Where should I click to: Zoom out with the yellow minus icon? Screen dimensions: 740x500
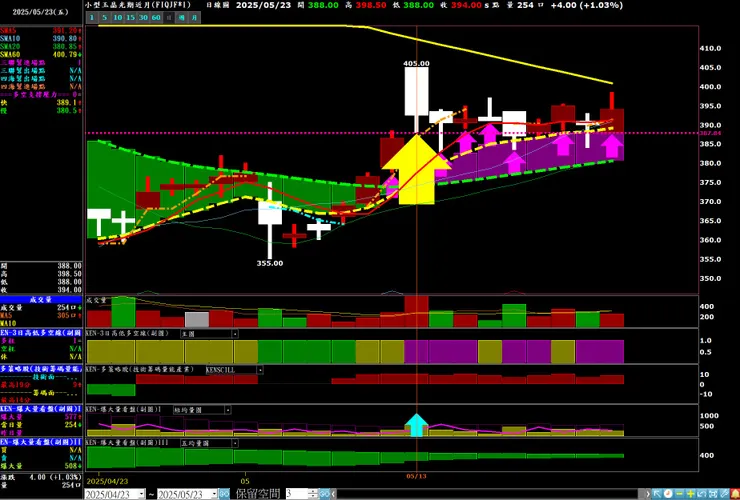click(679, 494)
